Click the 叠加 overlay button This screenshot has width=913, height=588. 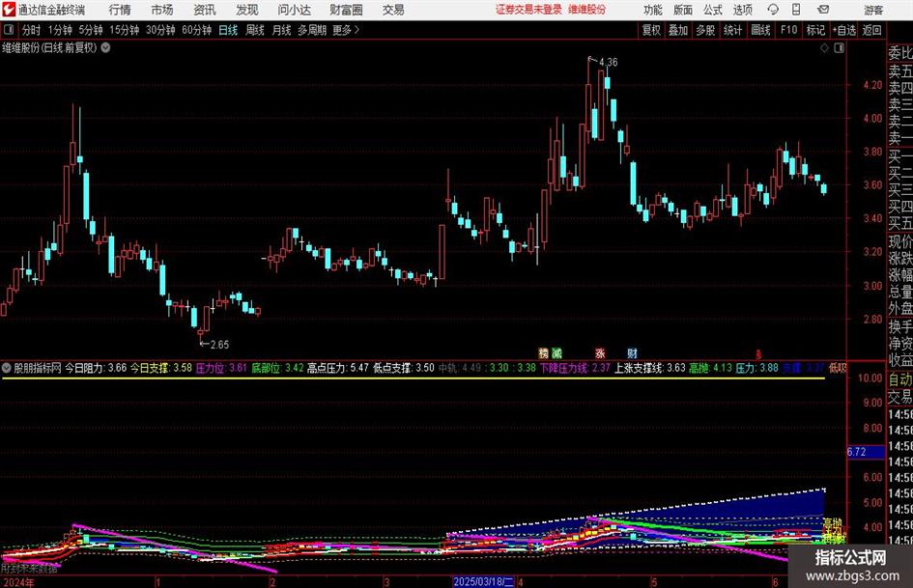[678, 30]
